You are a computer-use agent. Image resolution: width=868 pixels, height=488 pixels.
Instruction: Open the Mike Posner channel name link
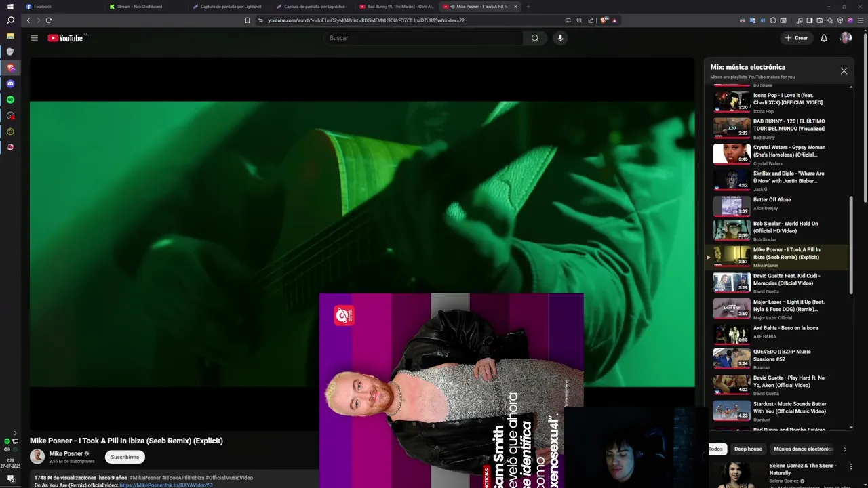[x=66, y=453]
